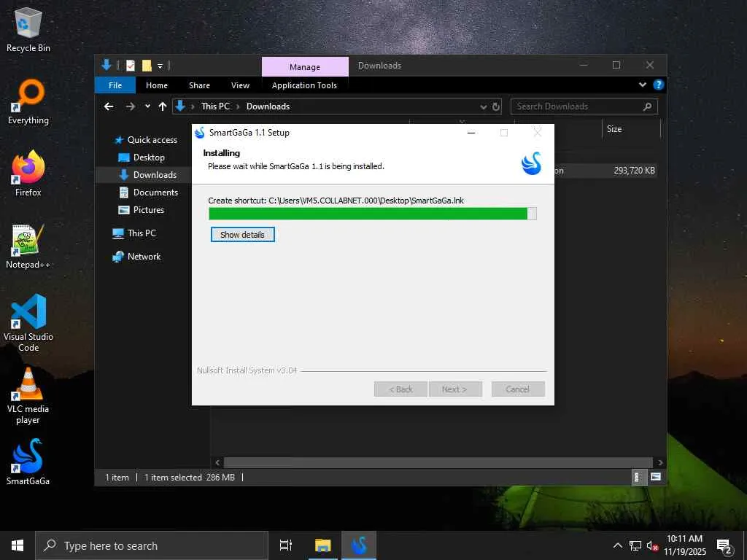Open the Firefox desktop shortcut

pos(28,174)
